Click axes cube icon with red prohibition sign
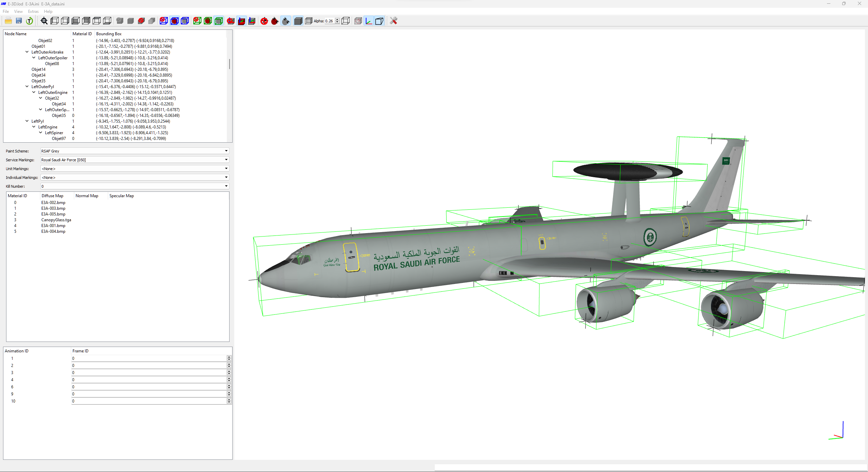The image size is (868, 472). (x=231, y=21)
